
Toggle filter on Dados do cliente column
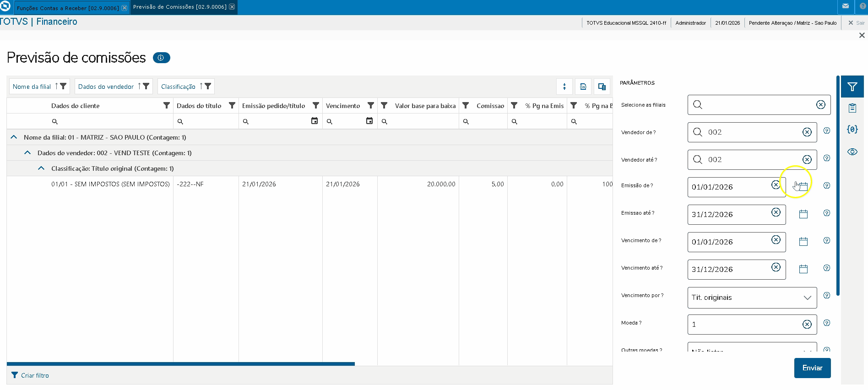coord(167,106)
